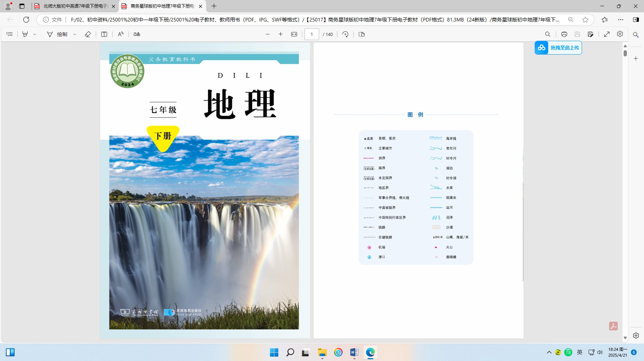The image size is (644, 361).
Task: Toggle the page view layout
Action: click(x=362, y=34)
